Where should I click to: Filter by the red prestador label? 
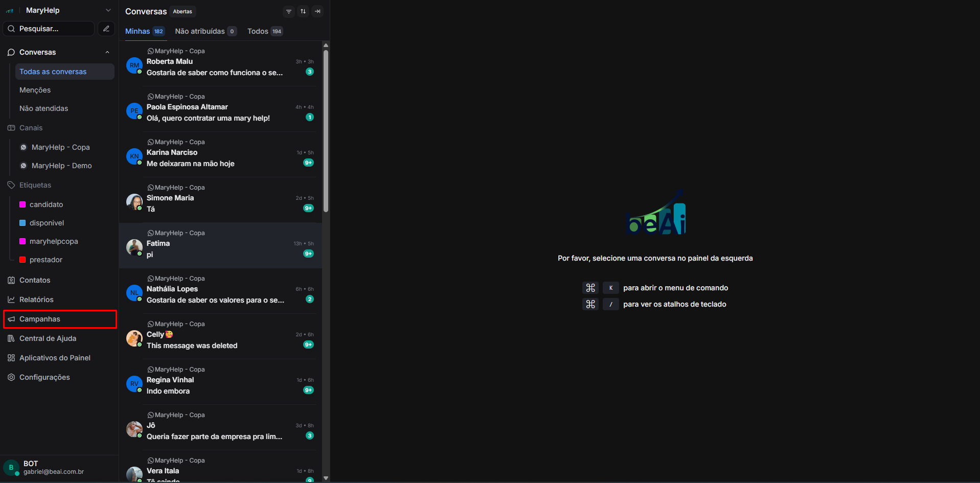click(x=45, y=260)
